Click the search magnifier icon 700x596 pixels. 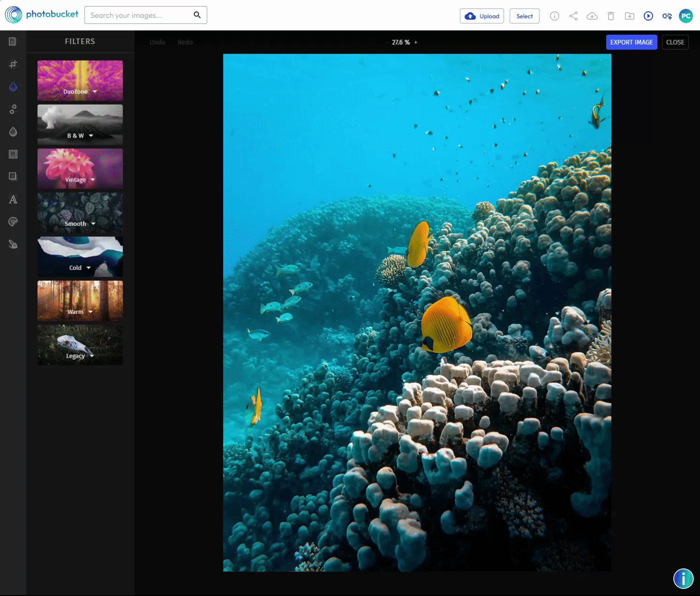pos(197,15)
